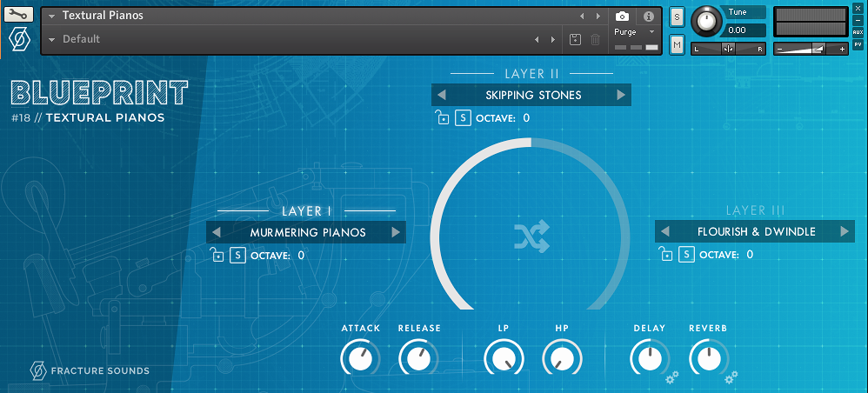Load previous snapshot arrow in Default row
The image size is (868, 393).
tap(537, 39)
